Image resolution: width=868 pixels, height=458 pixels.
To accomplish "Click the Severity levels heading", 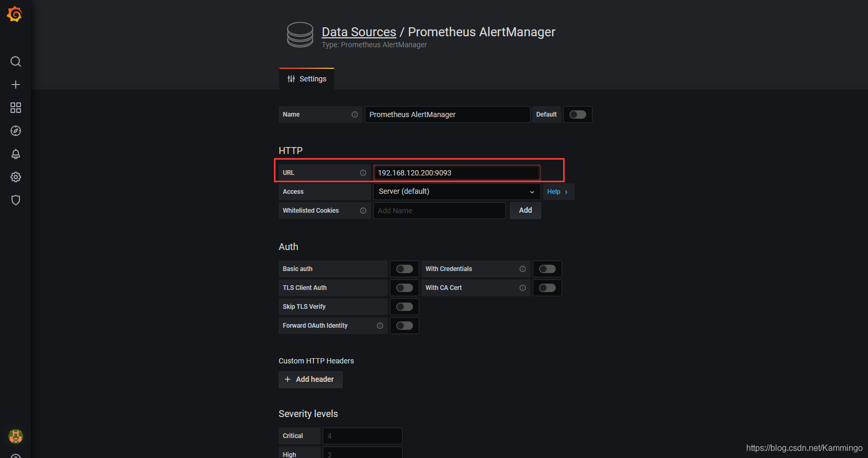I will 308,414.
